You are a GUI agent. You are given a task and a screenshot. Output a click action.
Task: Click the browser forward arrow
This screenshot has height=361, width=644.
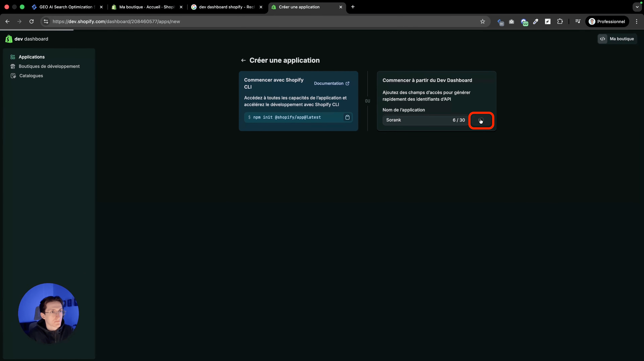click(19, 22)
